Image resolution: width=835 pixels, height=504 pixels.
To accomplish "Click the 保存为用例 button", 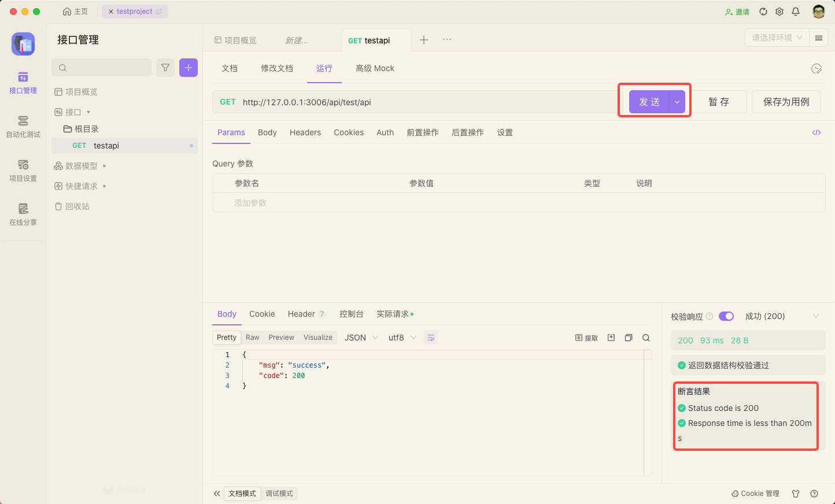I will (786, 102).
